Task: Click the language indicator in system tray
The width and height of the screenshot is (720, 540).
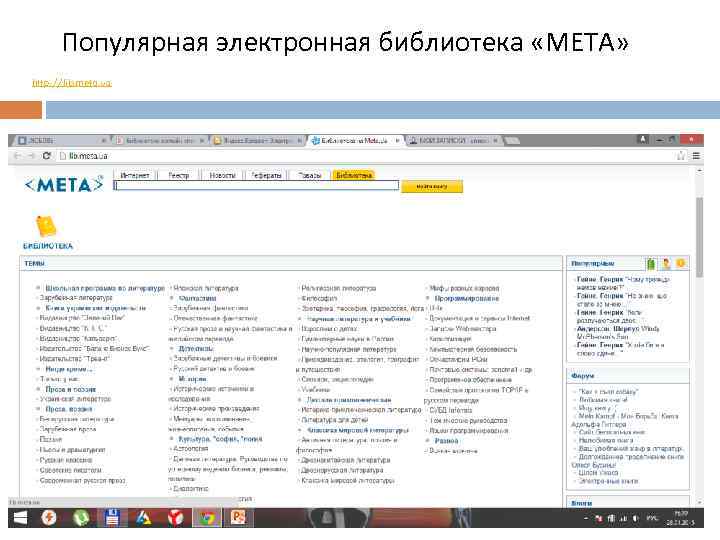Action: coord(652,518)
